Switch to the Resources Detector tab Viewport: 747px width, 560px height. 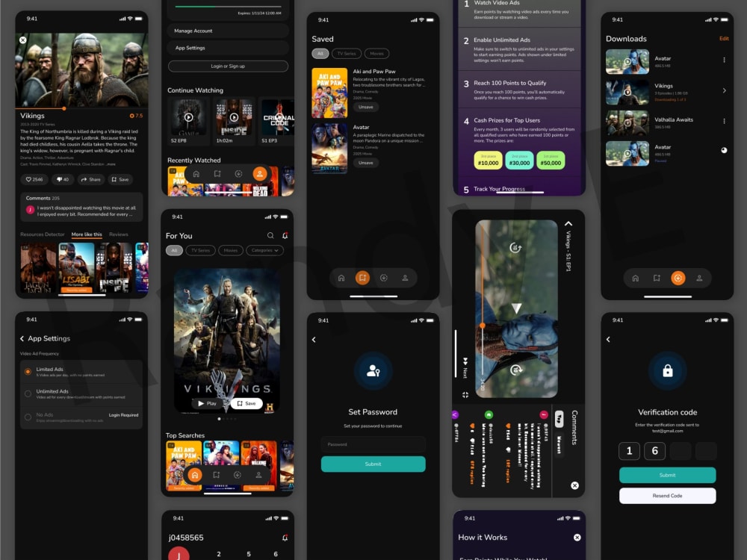point(43,234)
